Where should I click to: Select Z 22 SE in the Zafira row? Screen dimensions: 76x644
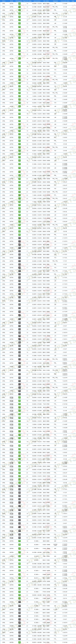[x=65, y=595]
